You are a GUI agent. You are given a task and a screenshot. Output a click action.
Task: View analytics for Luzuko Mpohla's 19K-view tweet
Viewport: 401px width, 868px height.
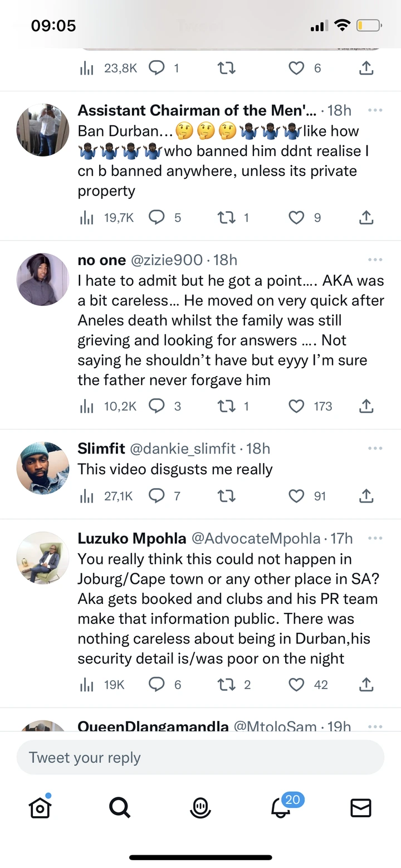(86, 684)
